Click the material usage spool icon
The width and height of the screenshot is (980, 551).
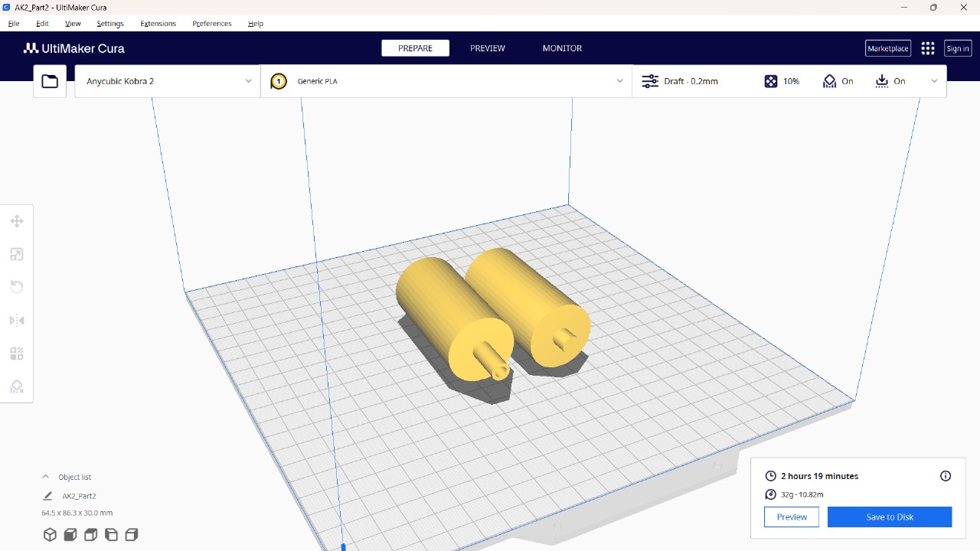pos(771,494)
